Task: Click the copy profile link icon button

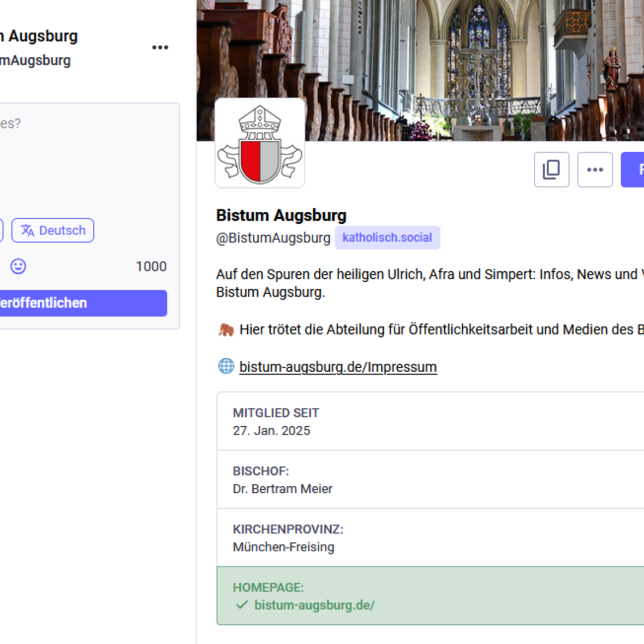Action: pyautogui.click(x=551, y=170)
